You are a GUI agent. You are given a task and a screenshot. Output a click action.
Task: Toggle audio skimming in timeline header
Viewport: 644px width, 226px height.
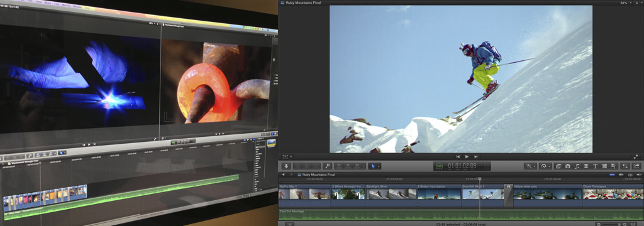[621, 175]
